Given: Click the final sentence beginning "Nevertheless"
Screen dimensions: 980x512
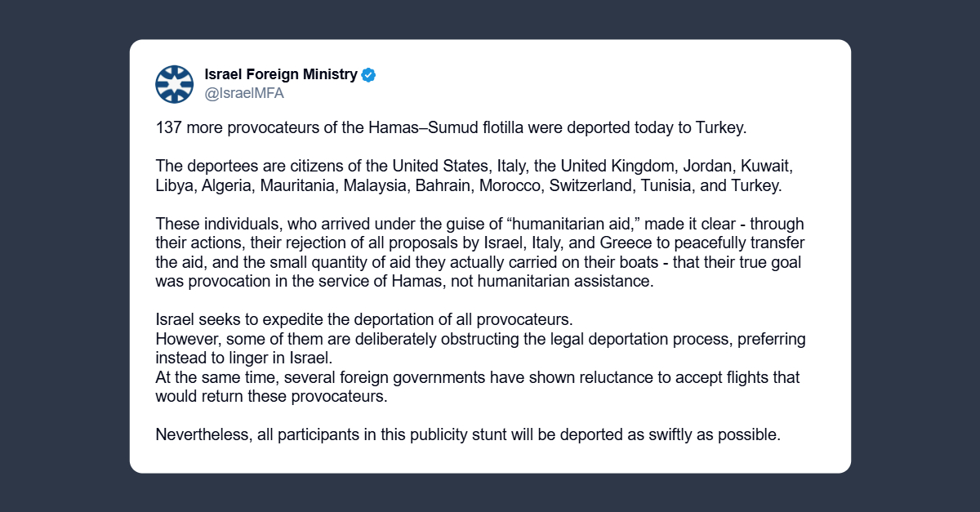Looking at the screenshot, I should coord(468,434).
